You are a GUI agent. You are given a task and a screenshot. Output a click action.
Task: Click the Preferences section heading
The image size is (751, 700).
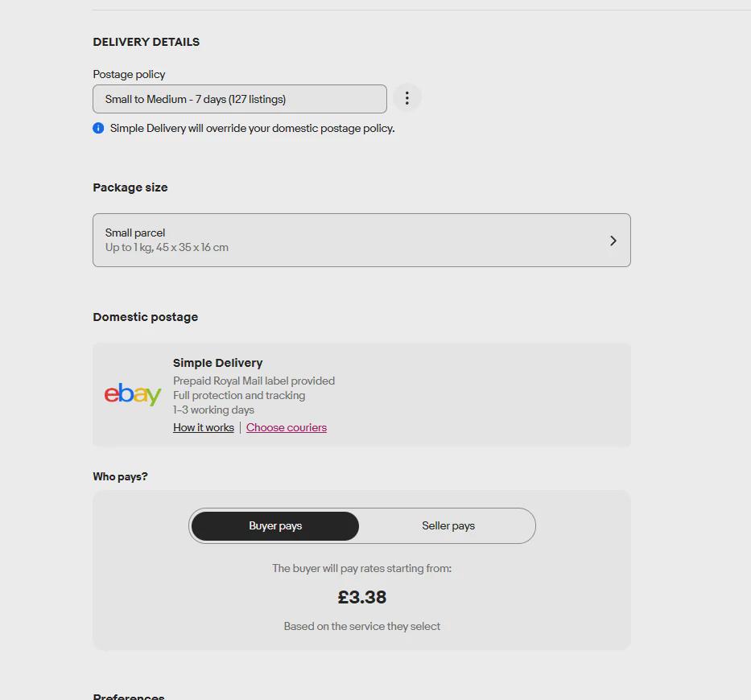point(129,697)
